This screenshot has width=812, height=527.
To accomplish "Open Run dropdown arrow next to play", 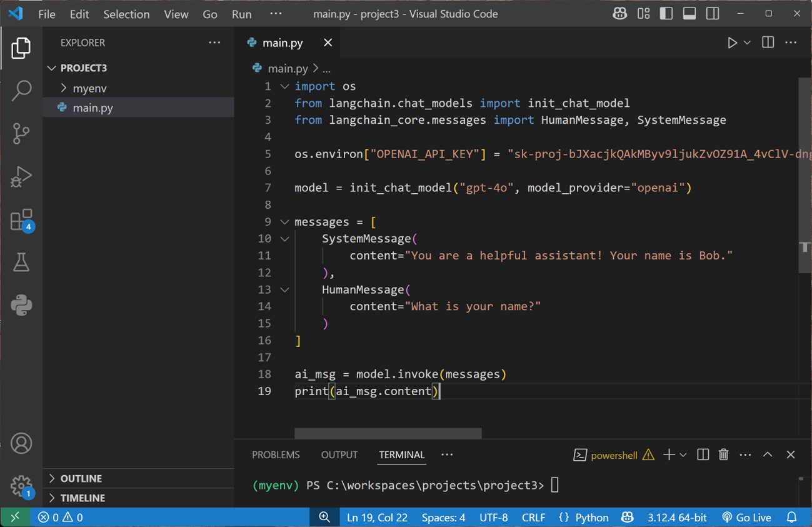I will click(747, 43).
